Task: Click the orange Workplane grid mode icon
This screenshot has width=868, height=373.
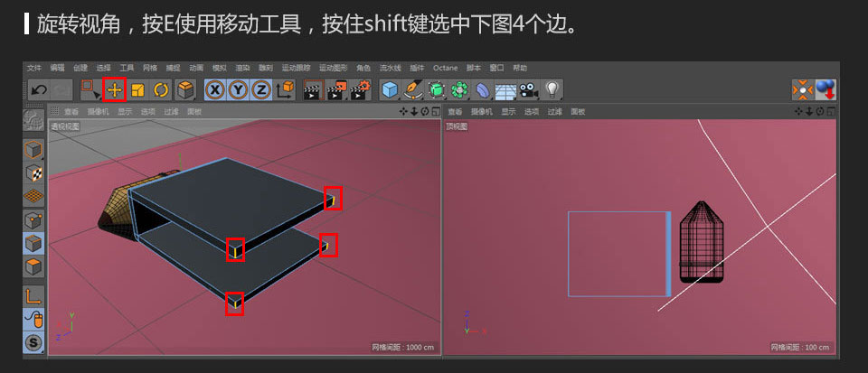Action: coord(33,196)
